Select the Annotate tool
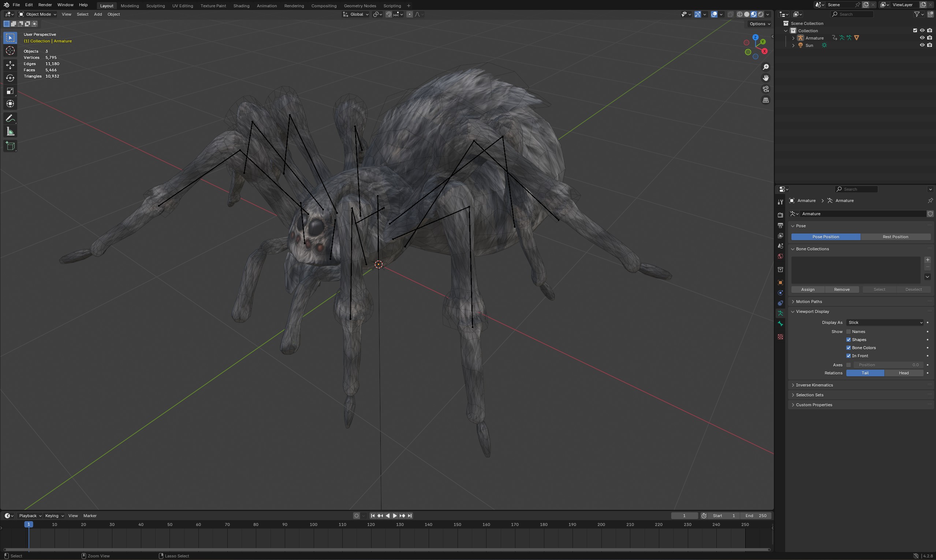The height and width of the screenshot is (560, 936). (x=10, y=118)
